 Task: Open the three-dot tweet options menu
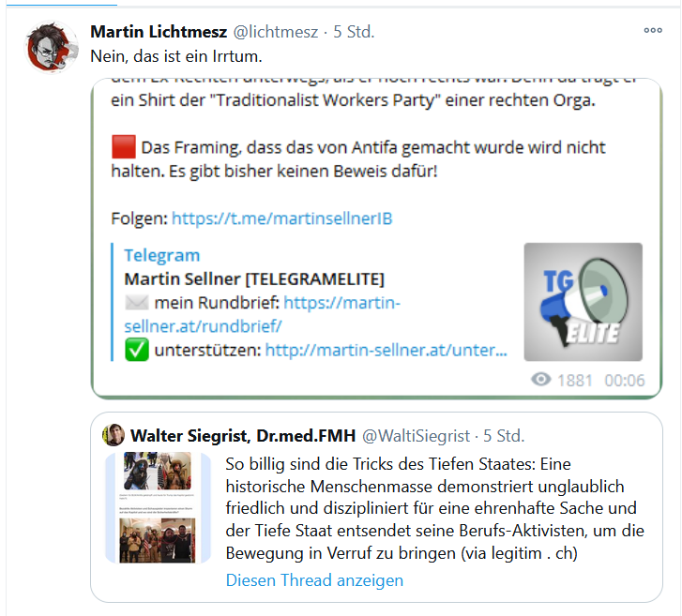click(x=653, y=31)
